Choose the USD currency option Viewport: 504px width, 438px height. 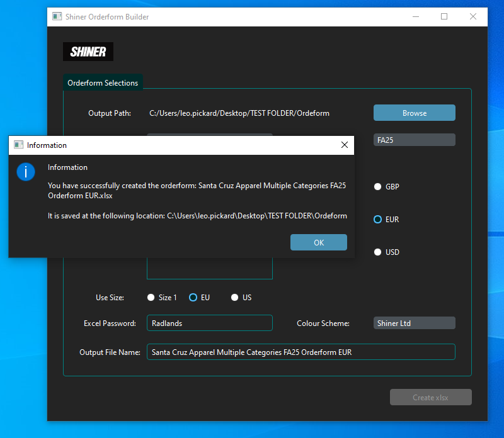[378, 252]
